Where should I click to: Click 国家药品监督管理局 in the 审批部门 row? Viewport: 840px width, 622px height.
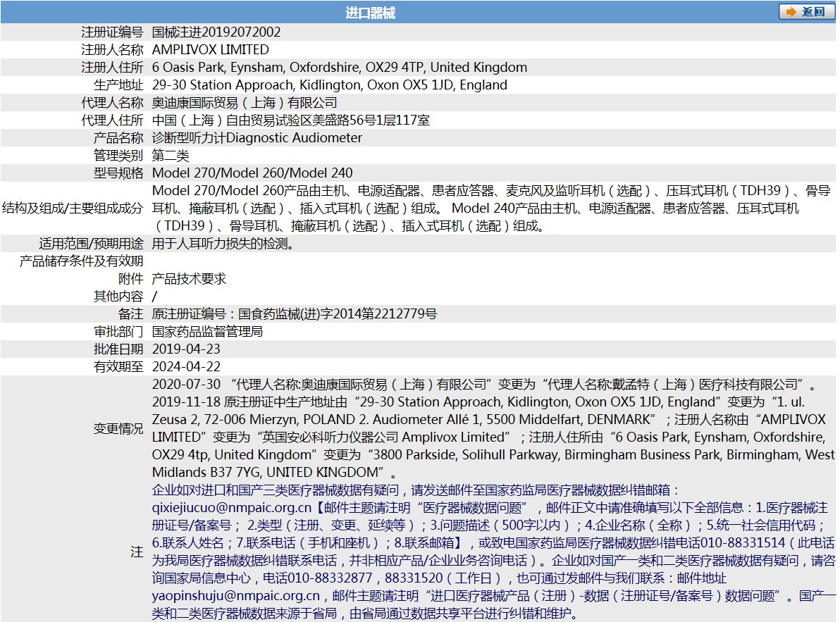[207, 332]
